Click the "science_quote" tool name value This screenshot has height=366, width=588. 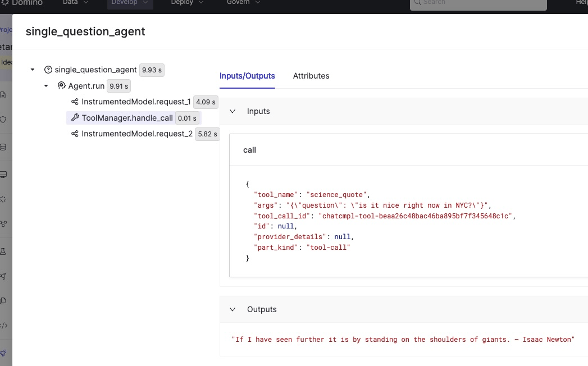pyautogui.click(x=336, y=195)
